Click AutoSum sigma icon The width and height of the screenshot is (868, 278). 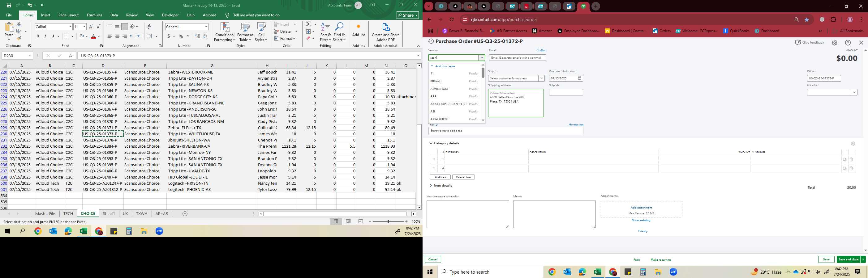308,24
